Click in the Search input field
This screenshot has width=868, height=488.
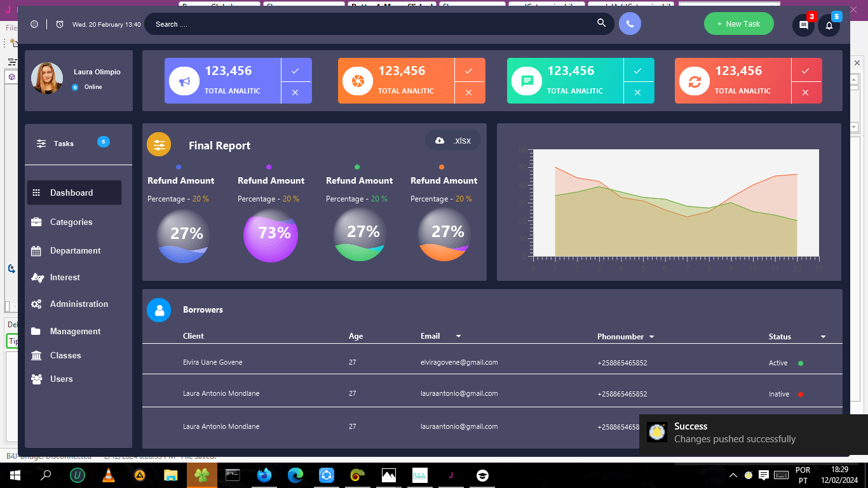pos(379,24)
